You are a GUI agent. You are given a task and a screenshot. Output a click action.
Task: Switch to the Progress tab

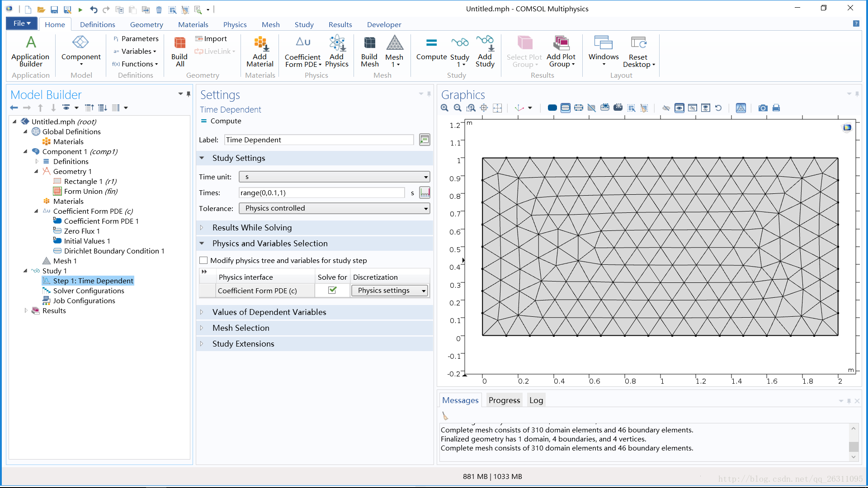pos(504,400)
